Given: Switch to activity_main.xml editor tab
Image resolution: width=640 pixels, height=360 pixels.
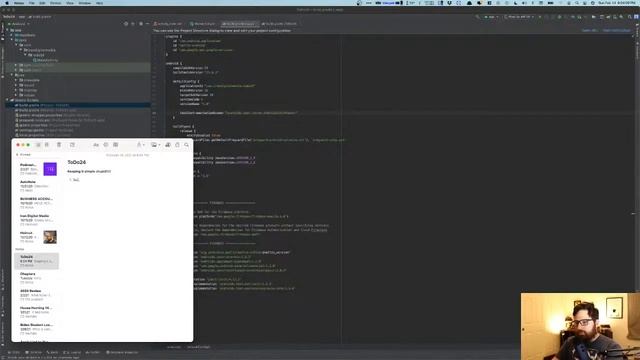Looking at the screenshot, I should pyautogui.click(x=169, y=24).
